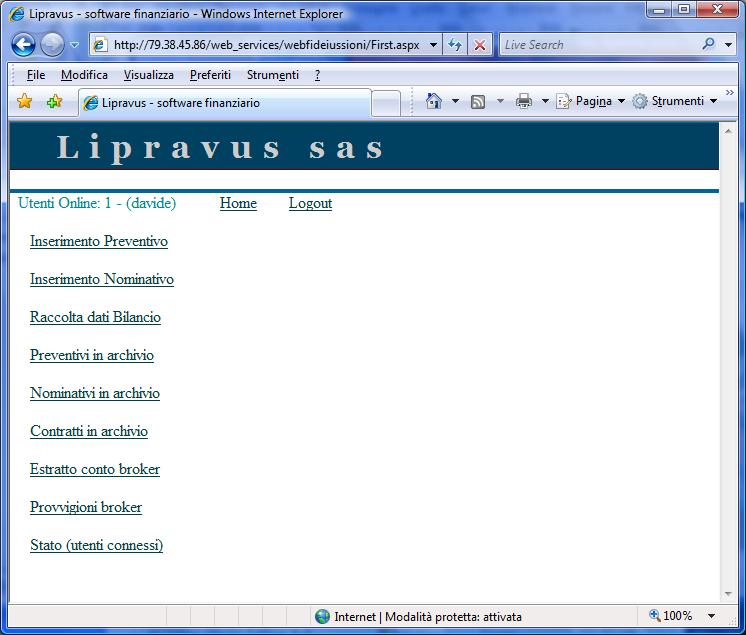Click the Utenti Online: 1 - (davide) text

pyautogui.click(x=97, y=203)
